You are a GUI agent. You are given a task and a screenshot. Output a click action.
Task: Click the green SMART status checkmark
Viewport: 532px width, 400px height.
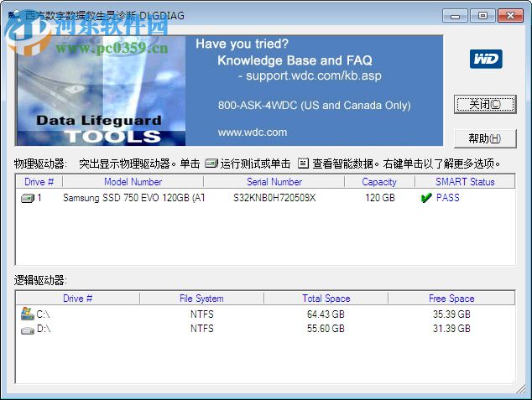[425, 198]
